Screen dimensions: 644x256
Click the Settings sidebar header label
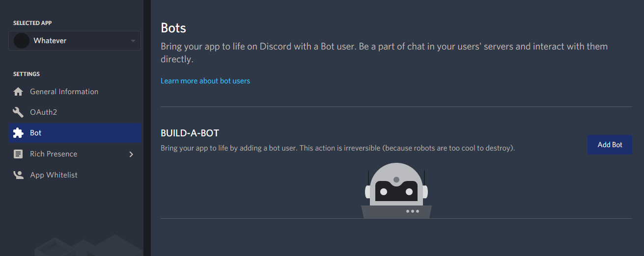(27, 74)
